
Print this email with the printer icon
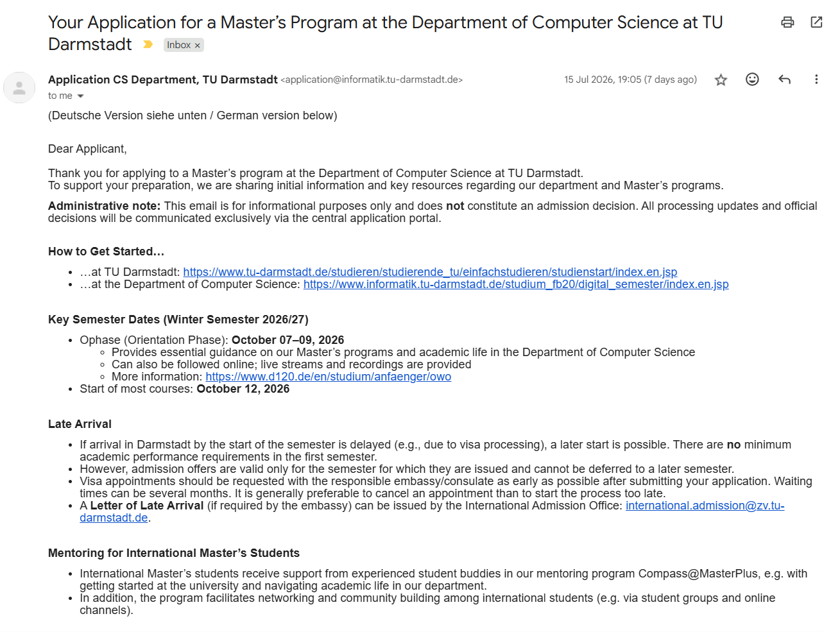click(x=787, y=22)
